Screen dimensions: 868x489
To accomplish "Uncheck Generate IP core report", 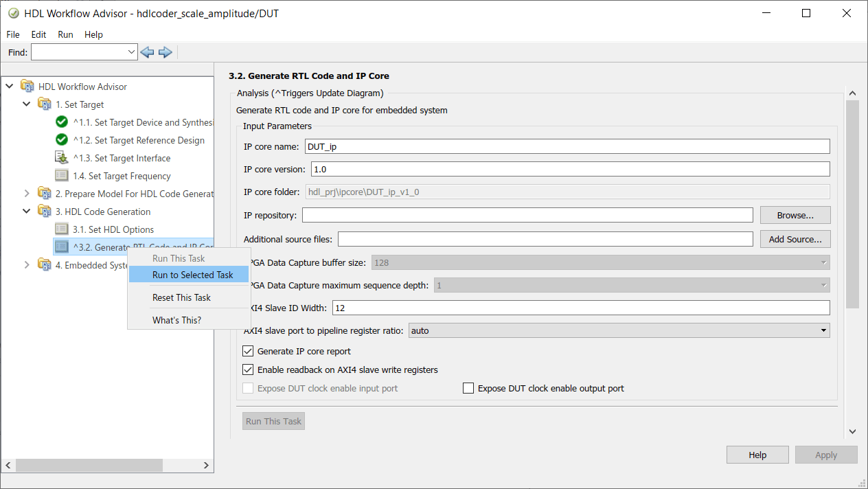I will point(249,351).
